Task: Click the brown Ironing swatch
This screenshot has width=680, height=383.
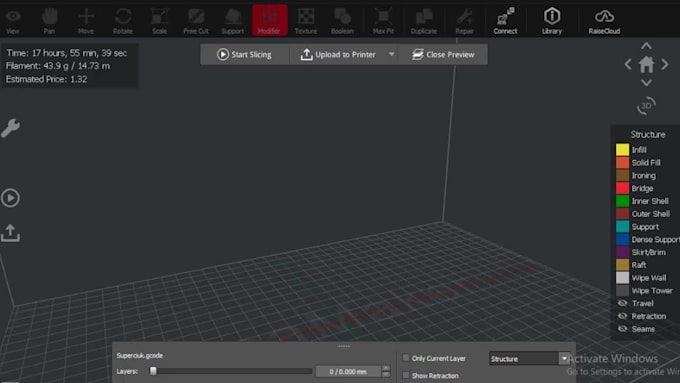Action: coord(622,175)
